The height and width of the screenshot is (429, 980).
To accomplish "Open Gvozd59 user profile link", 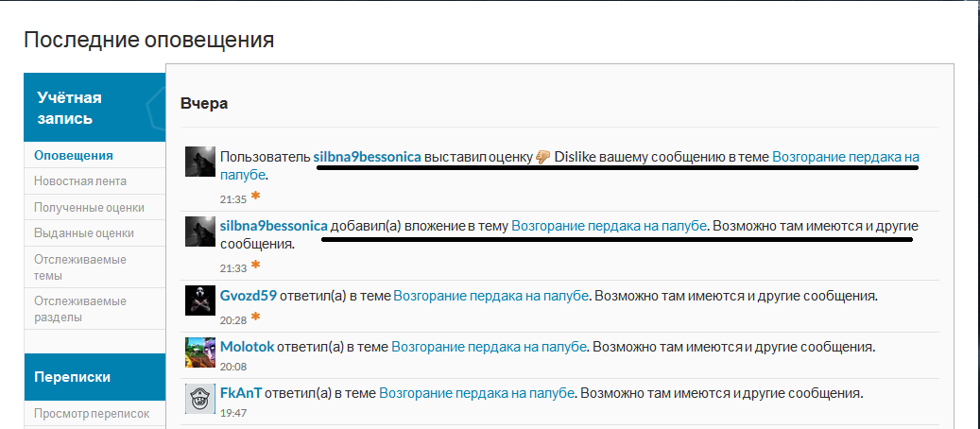I will coord(249,295).
